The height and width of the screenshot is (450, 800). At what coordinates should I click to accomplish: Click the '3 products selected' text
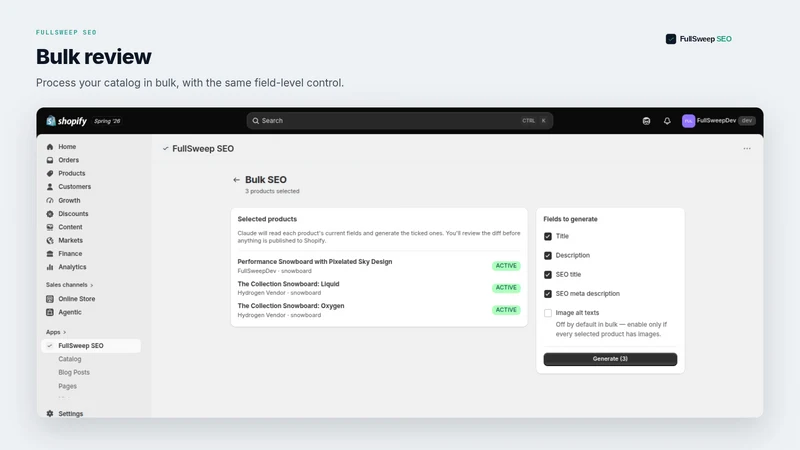[x=272, y=191]
